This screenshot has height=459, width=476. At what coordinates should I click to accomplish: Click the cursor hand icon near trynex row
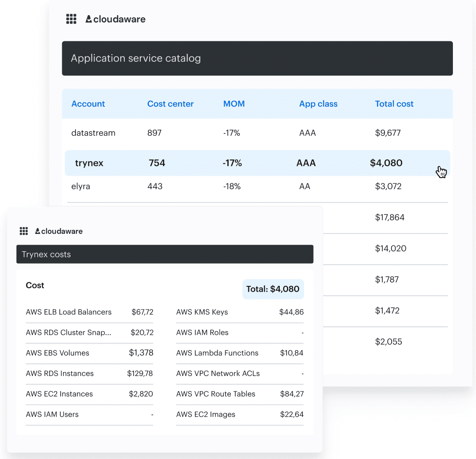click(x=441, y=171)
